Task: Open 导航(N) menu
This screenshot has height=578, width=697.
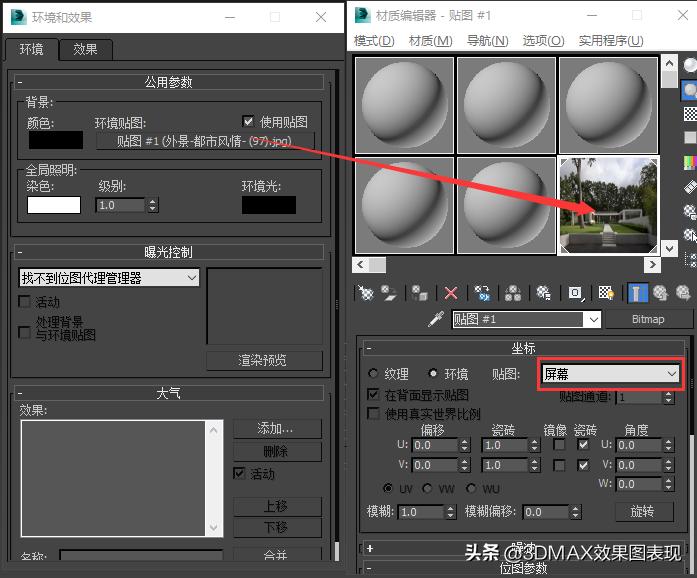Action: click(x=488, y=41)
